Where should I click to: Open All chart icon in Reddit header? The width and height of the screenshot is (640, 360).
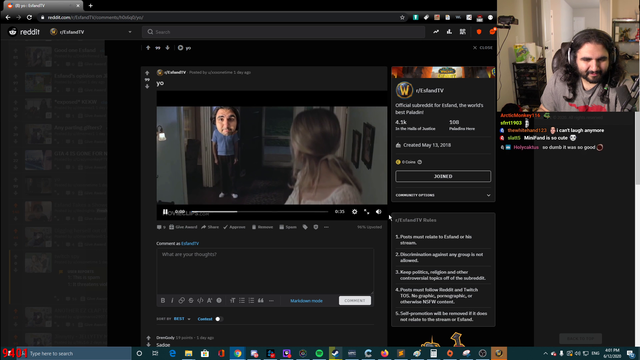click(x=449, y=32)
